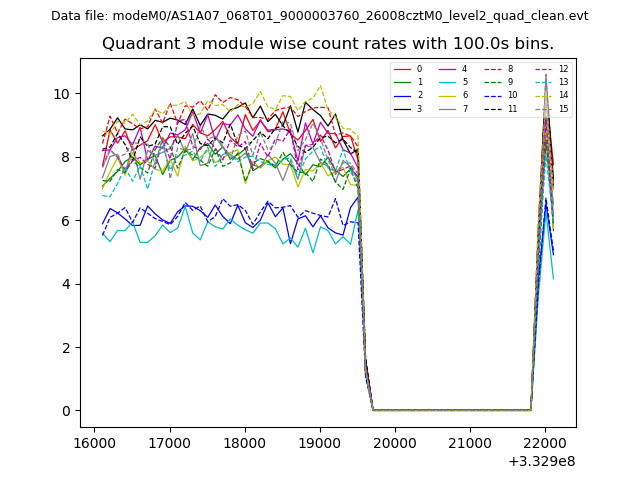Screen dimensions: 640x480
Task: Click legend label 3 next to black line
Action: pyautogui.click(x=419, y=108)
